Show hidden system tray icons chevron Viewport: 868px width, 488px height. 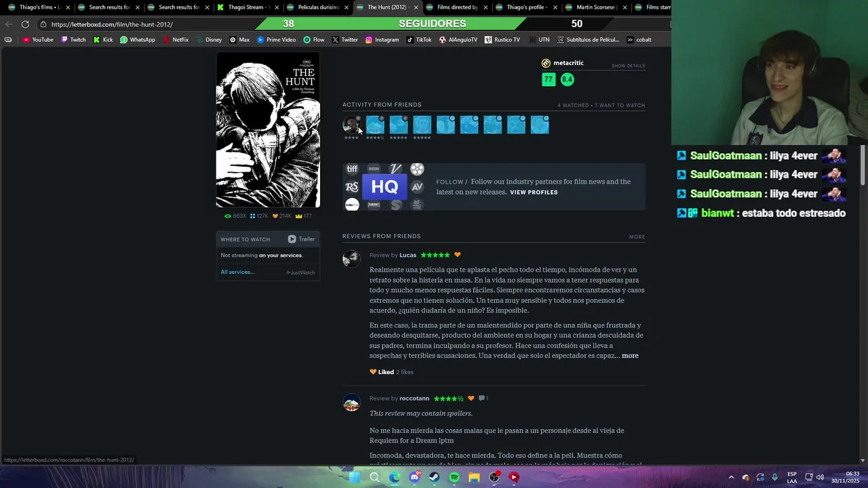point(731,477)
